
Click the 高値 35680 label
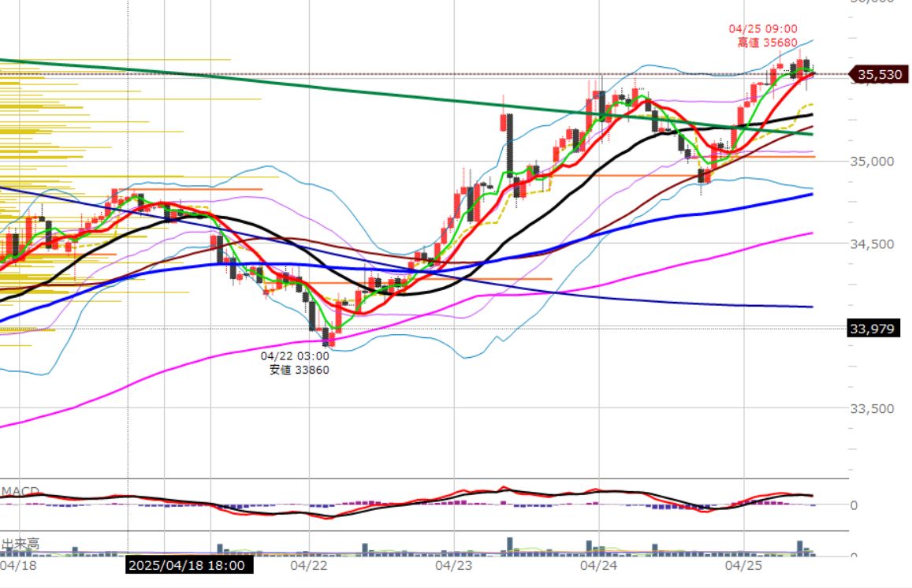pos(767,43)
